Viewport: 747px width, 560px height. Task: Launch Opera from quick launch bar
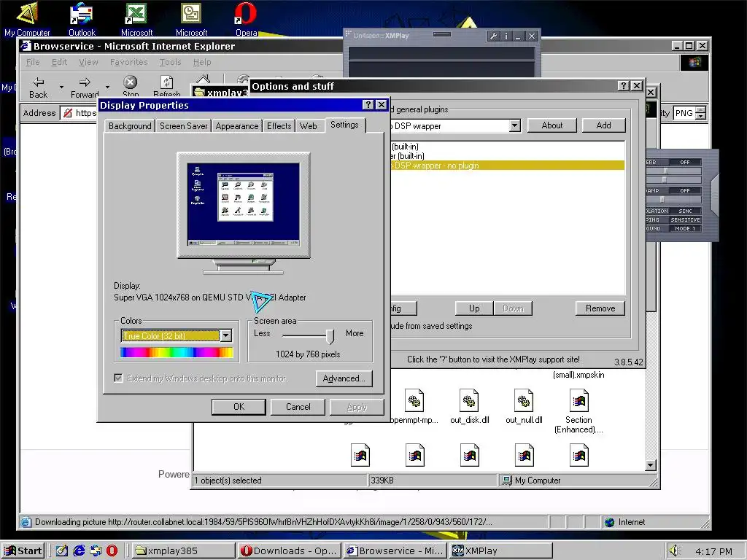pos(112,551)
